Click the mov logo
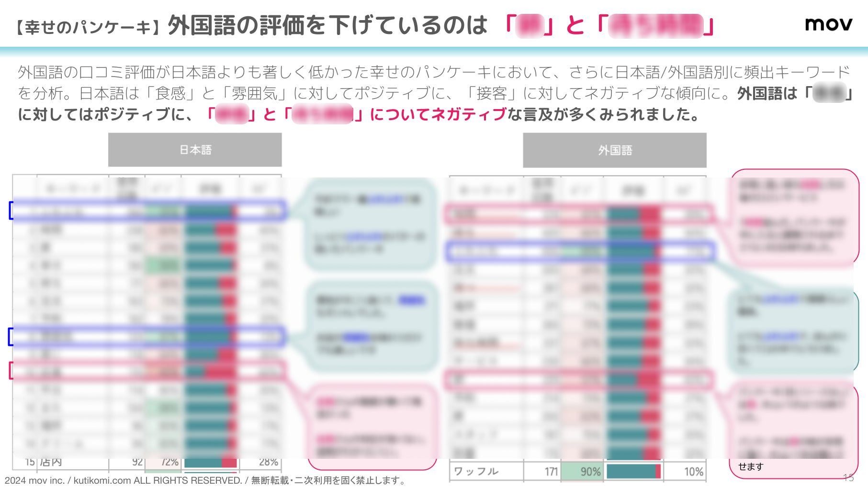This screenshot has height=488, width=868. pos(828,24)
